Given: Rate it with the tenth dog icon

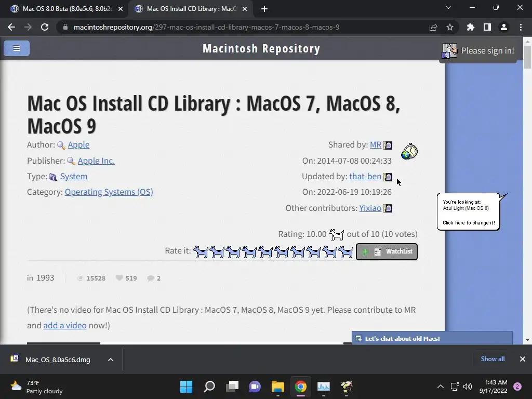Looking at the screenshot, I should (345, 252).
